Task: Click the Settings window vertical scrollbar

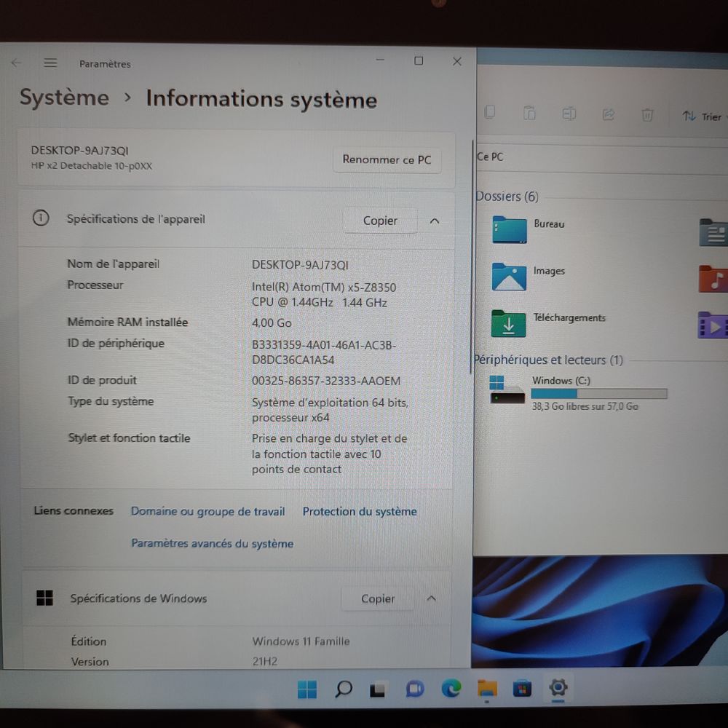Action: [472, 256]
